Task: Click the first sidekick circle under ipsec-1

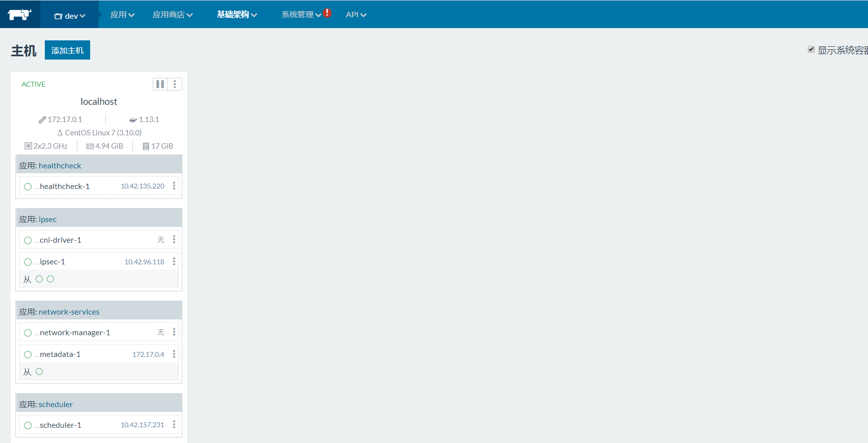Action: 39,279
